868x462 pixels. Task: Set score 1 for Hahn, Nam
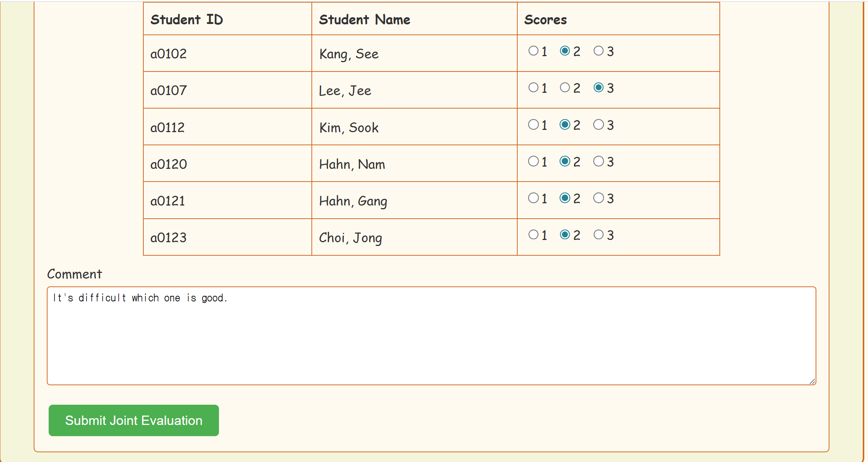pyautogui.click(x=533, y=161)
